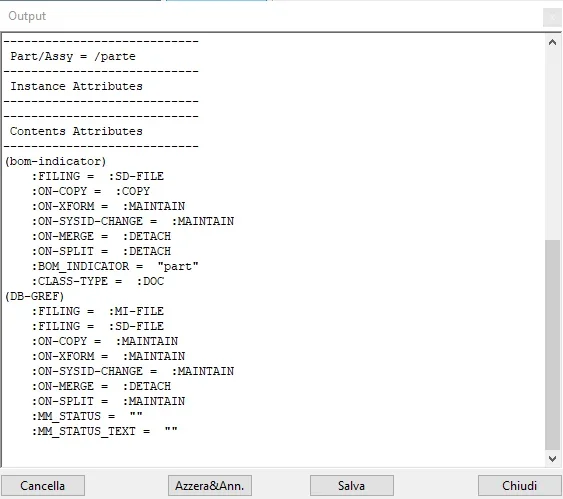
Task: Click ':BOM_INDICATOR = "part"' line
Action: point(115,266)
